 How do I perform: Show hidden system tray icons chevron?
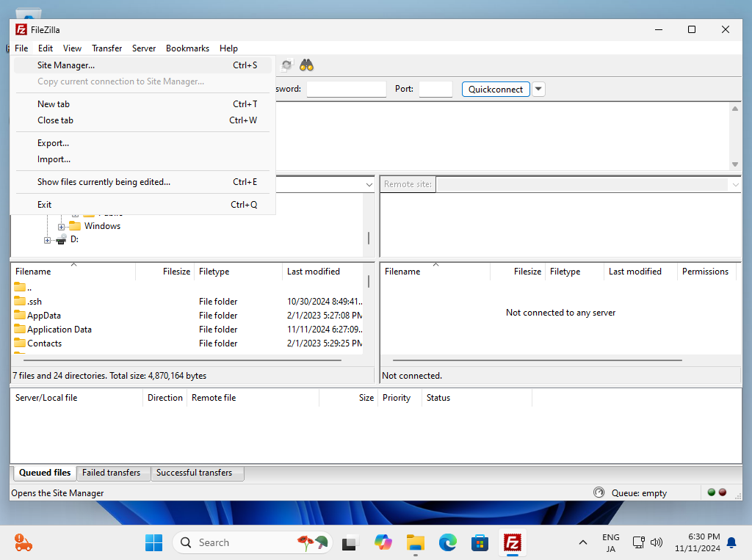582,542
